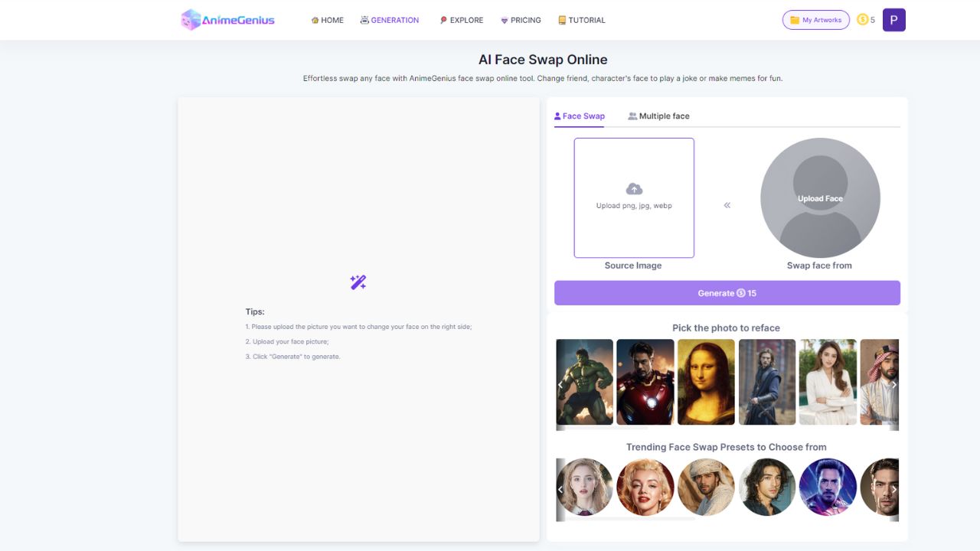The width and height of the screenshot is (980, 551).
Task: Click the double-chevron swap arrow icon
Action: click(727, 205)
